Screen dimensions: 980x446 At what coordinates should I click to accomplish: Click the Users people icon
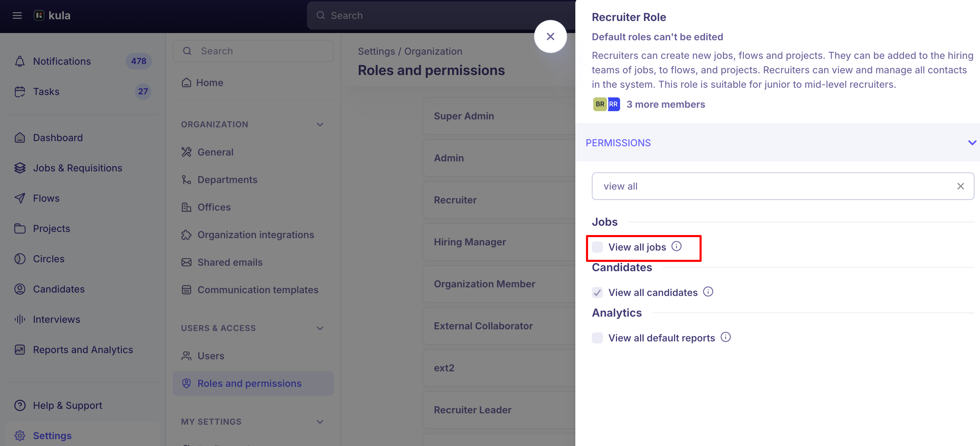click(x=187, y=356)
